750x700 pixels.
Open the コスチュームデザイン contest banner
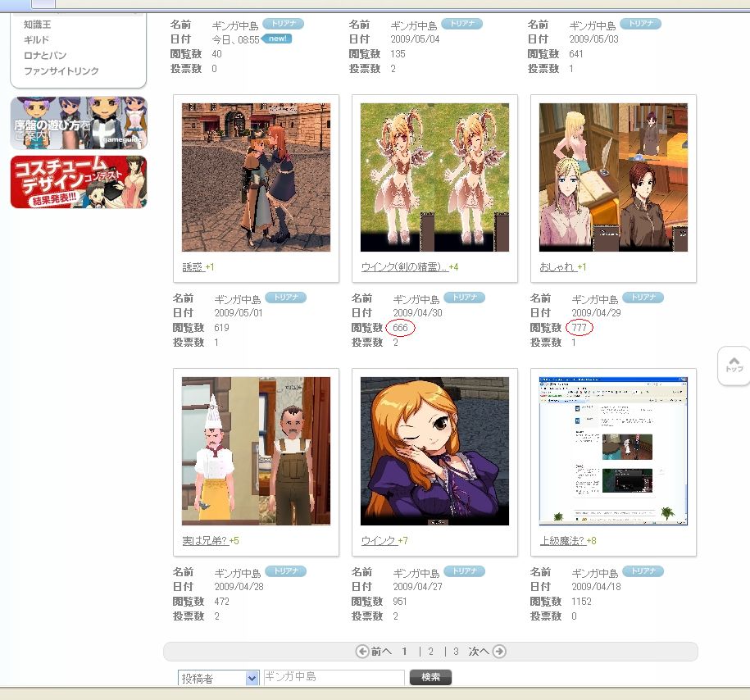pos(79,182)
